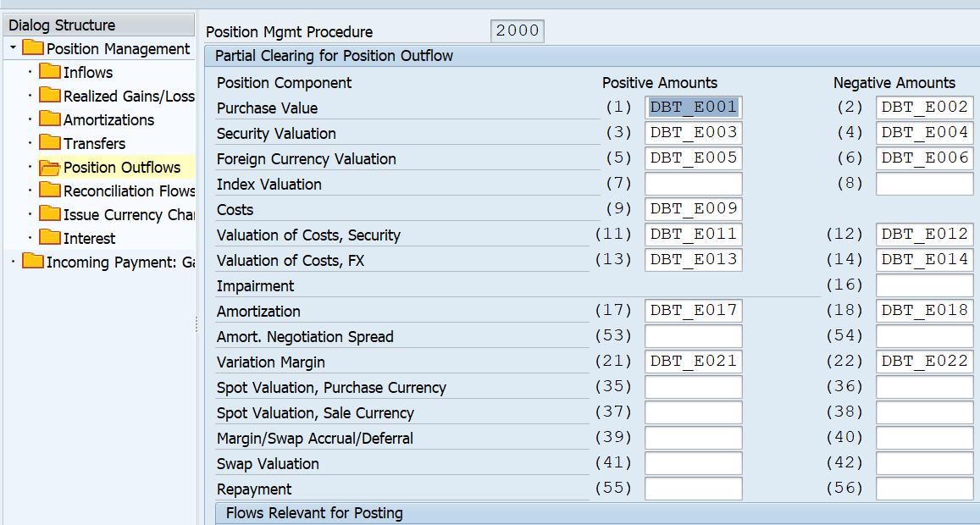This screenshot has height=525, width=980.
Task: Click the Realized Gains/Loss folder icon
Action: coord(50,96)
